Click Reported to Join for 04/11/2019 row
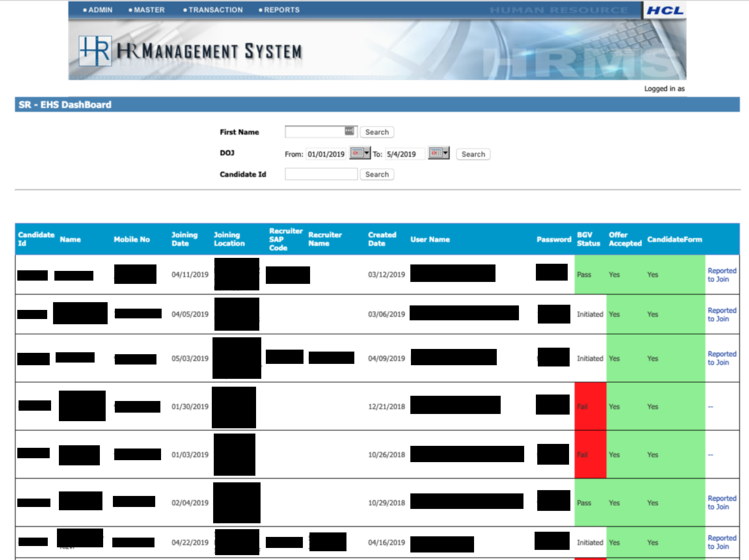This screenshot has width=749, height=560. (x=722, y=275)
